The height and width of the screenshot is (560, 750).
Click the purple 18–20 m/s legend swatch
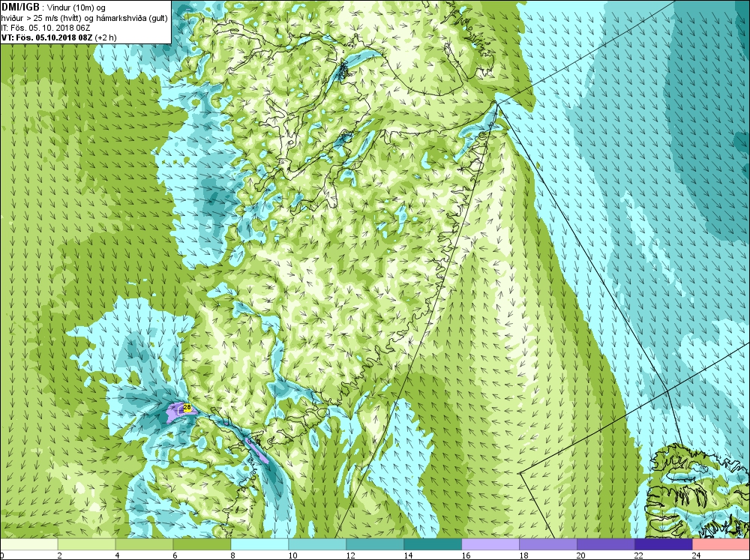(x=547, y=544)
